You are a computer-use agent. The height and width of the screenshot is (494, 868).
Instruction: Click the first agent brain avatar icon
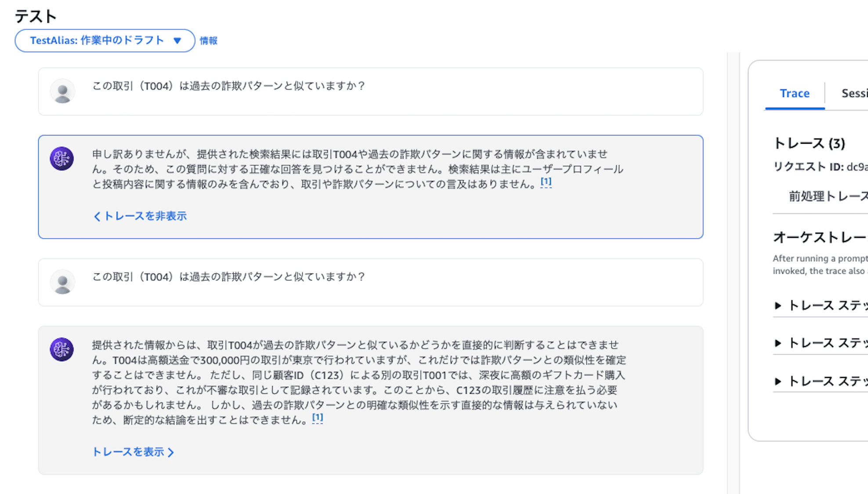tap(61, 158)
